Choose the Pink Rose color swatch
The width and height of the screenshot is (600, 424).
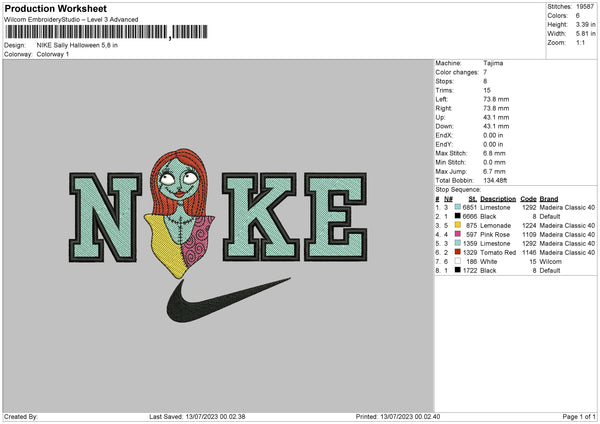tap(457, 234)
